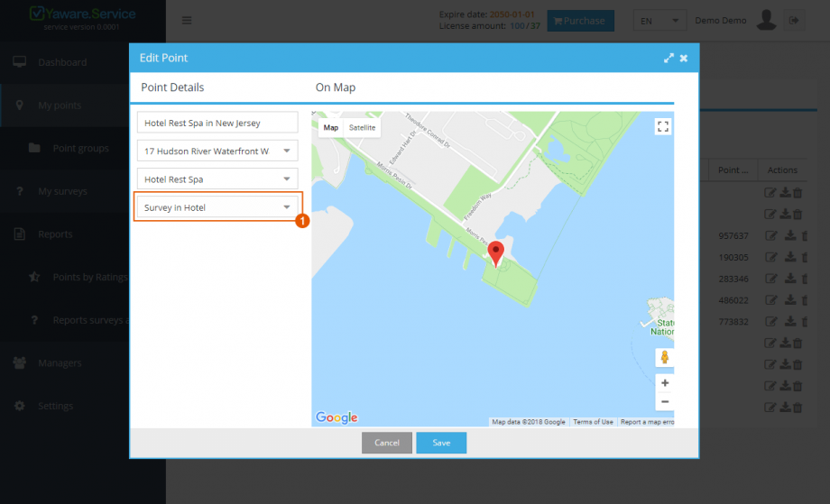
Task: Close the Edit Point dialog
Action: point(684,59)
